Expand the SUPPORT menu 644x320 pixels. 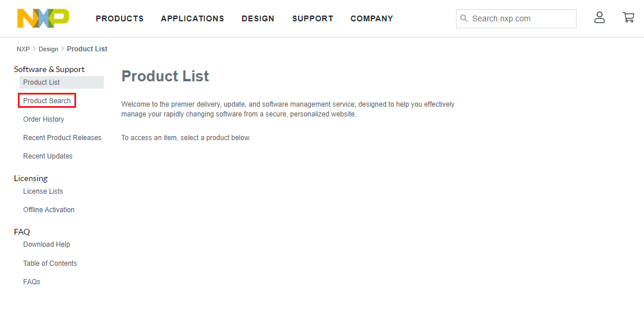click(312, 18)
